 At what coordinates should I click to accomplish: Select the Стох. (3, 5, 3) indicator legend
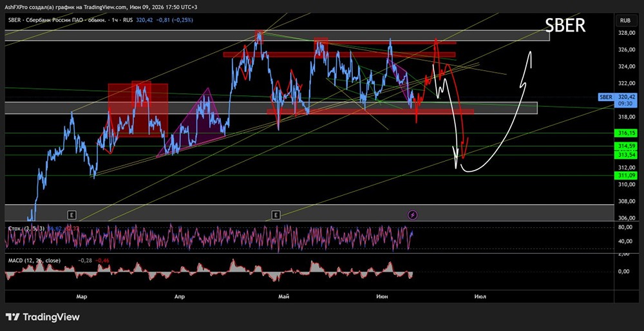pyautogui.click(x=26, y=229)
